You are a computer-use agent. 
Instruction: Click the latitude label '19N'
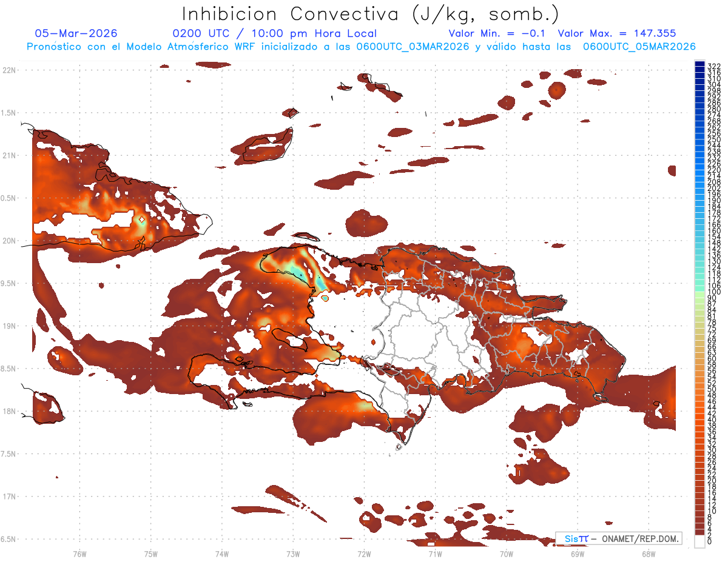point(8,326)
